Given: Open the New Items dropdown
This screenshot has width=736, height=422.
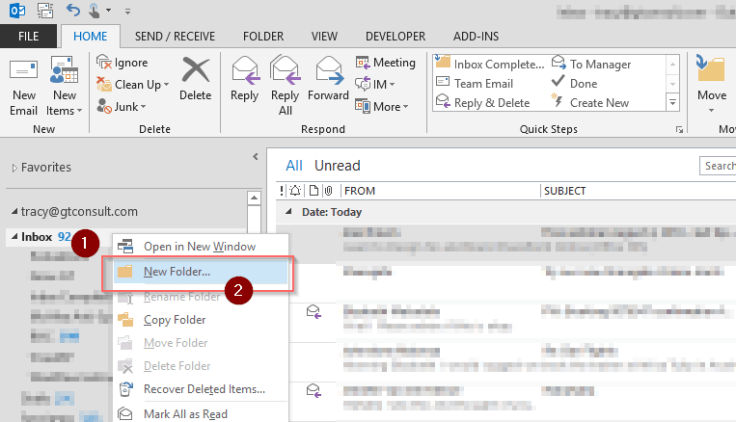Looking at the screenshot, I should click(64, 87).
